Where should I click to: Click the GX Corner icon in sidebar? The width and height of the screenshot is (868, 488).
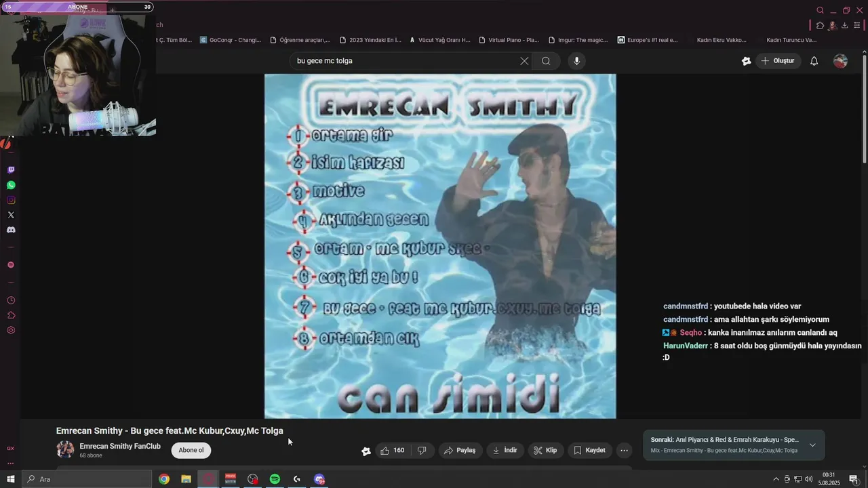(10, 448)
